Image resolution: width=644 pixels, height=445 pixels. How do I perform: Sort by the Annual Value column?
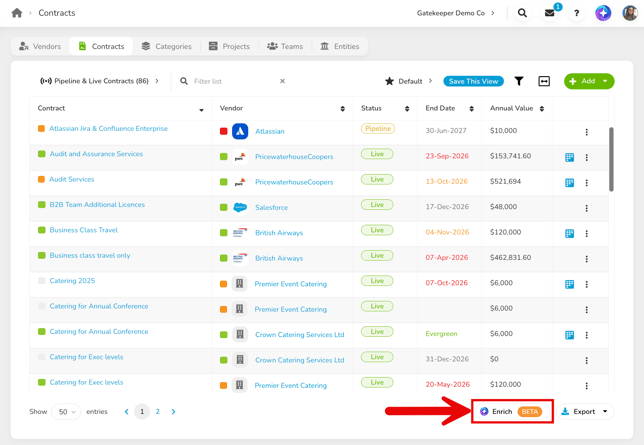542,108
